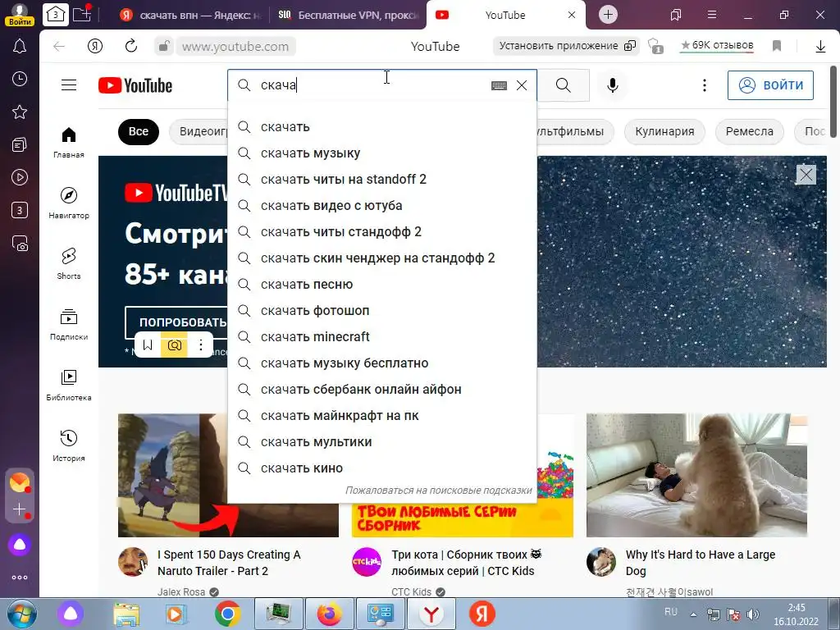Open the СТС Kids channel avatar
Viewport: 840px width, 630px height.
367,561
